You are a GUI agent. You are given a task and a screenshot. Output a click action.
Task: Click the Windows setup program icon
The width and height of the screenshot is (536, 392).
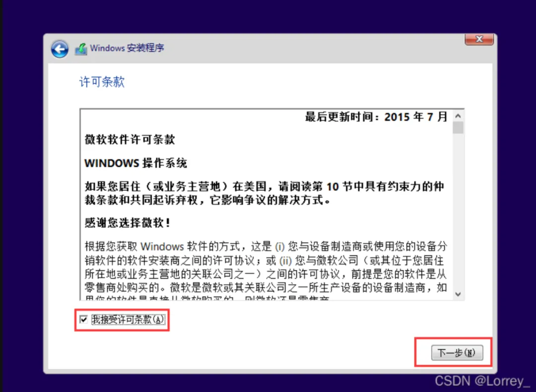[81, 49]
